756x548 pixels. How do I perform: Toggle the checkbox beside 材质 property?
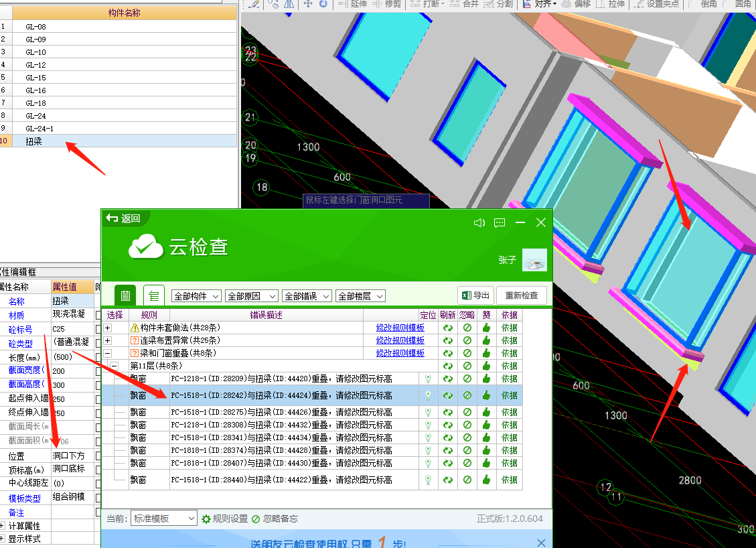pyautogui.click(x=98, y=316)
